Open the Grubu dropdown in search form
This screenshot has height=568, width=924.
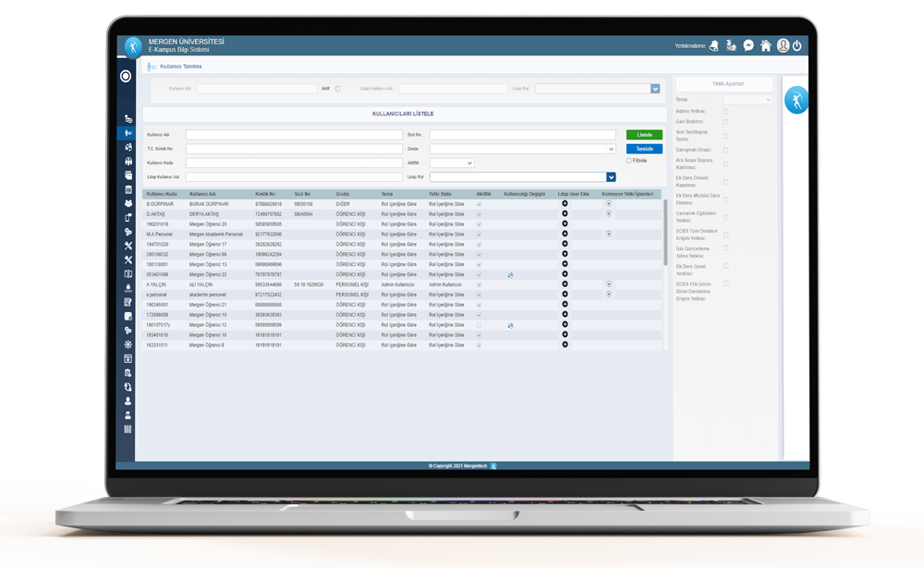pos(522,149)
